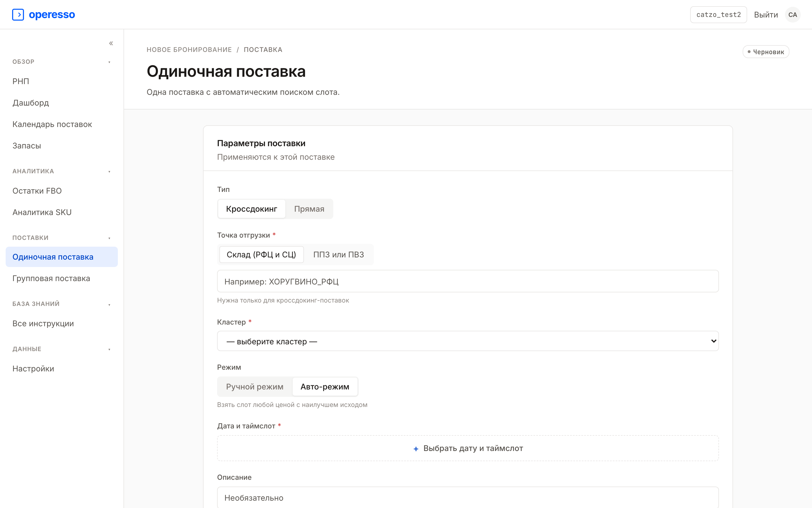Collapse the sidebar with double-chevron icon
This screenshot has width=812, height=508.
pyautogui.click(x=111, y=43)
